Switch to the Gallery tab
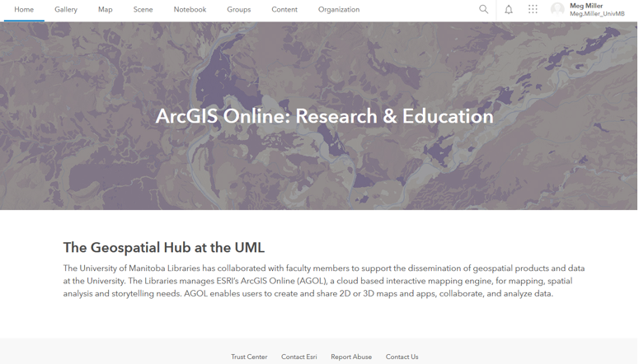639x364 pixels. [x=66, y=10]
